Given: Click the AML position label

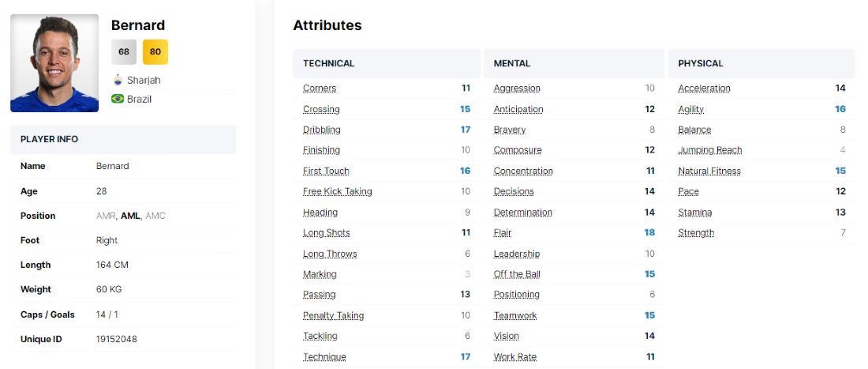Looking at the screenshot, I should 130,216.
